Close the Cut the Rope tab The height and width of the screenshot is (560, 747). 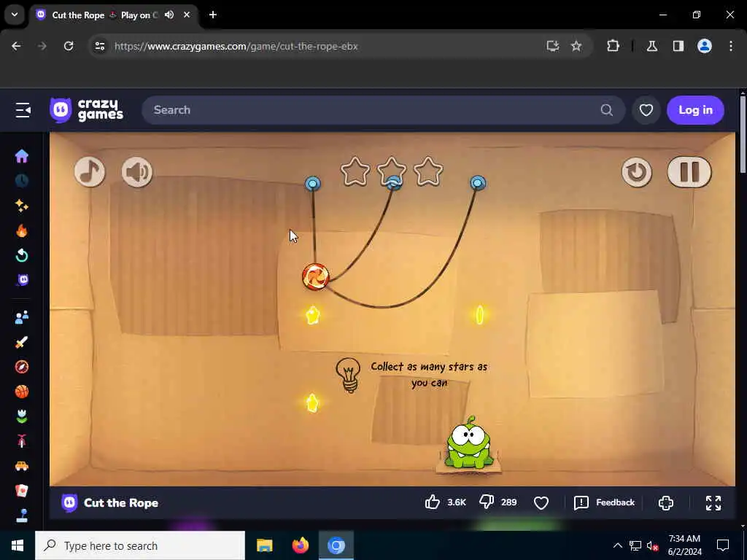pyautogui.click(x=187, y=15)
